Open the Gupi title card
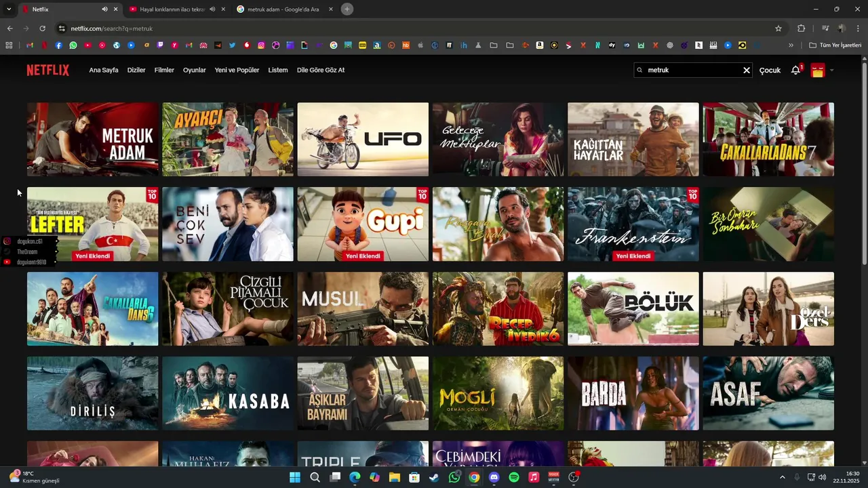 (x=363, y=224)
